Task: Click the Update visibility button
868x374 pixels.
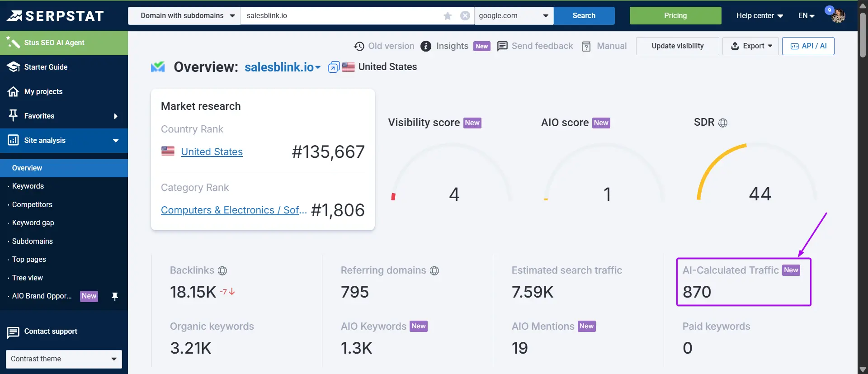Action: (x=677, y=46)
